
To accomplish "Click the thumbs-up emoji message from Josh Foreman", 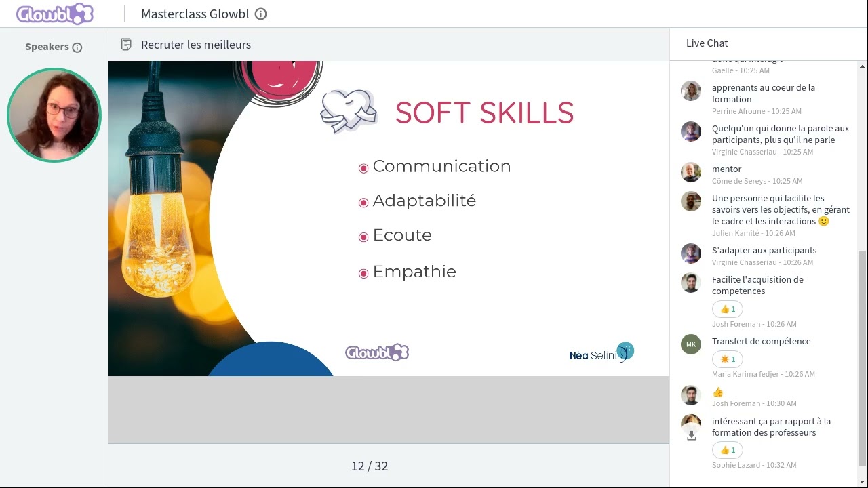I will point(718,392).
